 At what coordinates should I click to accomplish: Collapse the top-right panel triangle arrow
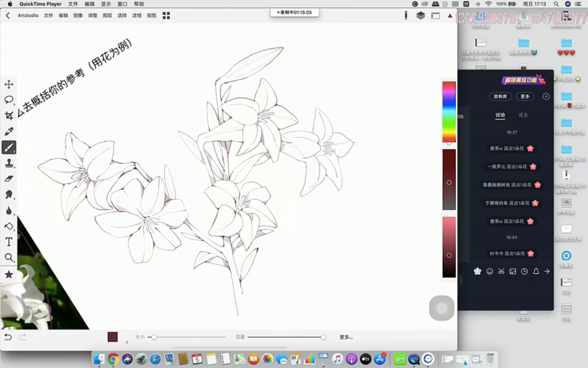(450, 16)
